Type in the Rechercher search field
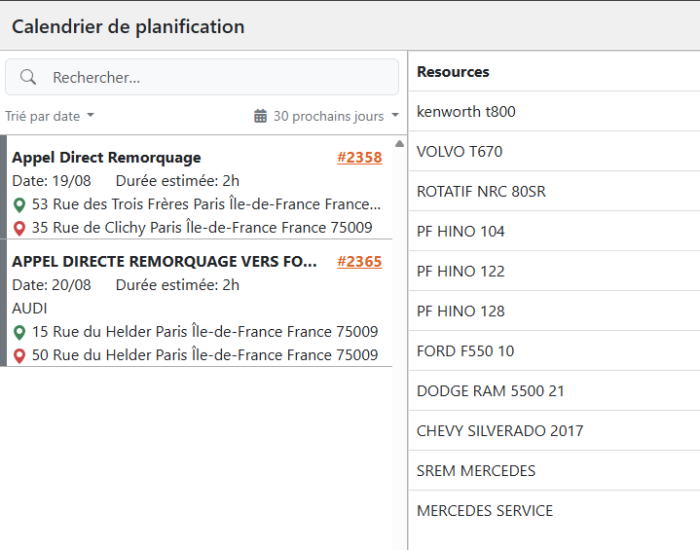 pyautogui.click(x=220, y=78)
